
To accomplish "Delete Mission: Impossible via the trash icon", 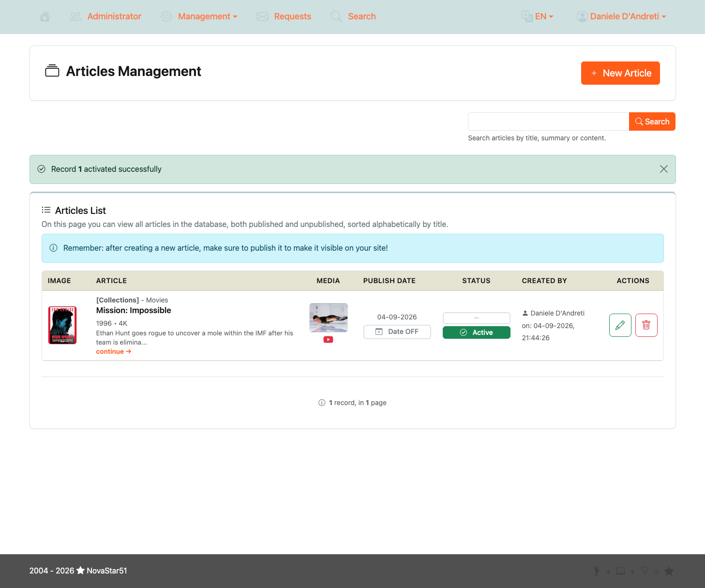I will pos(646,325).
